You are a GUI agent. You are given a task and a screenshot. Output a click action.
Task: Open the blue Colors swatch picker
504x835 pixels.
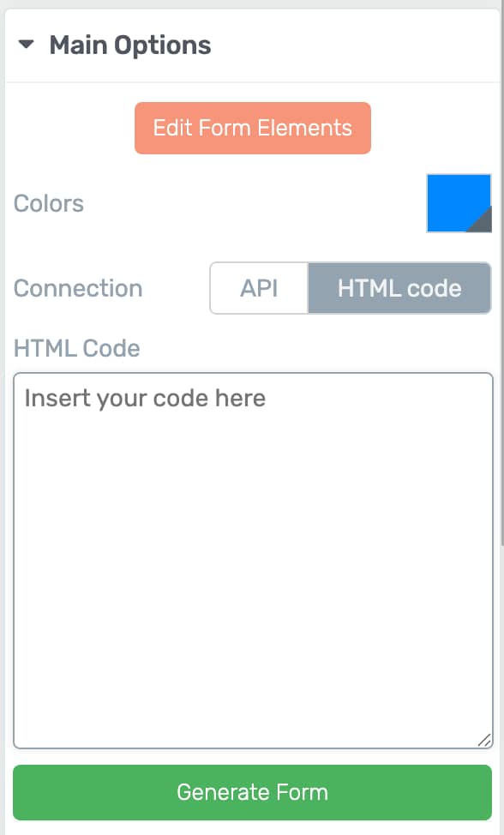point(459,203)
